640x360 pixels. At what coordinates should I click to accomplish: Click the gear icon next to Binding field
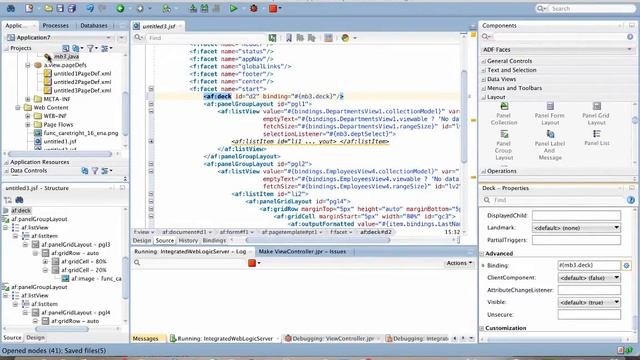[627, 265]
